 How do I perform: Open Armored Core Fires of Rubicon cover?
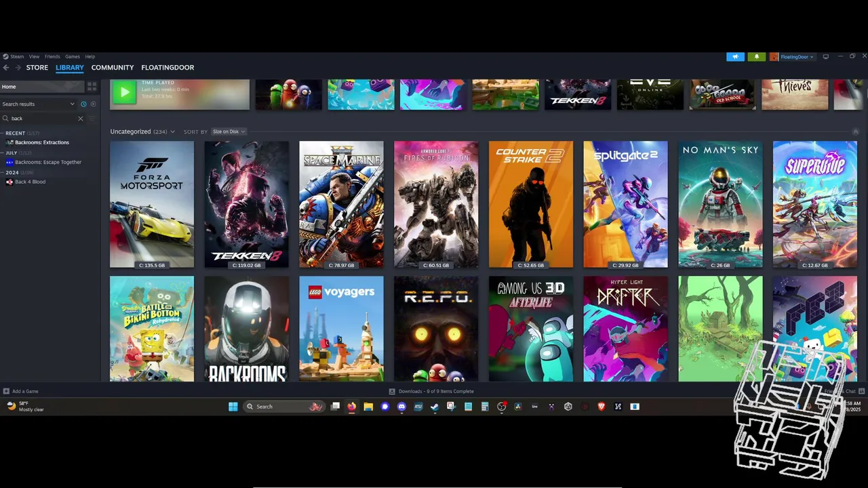tap(436, 204)
